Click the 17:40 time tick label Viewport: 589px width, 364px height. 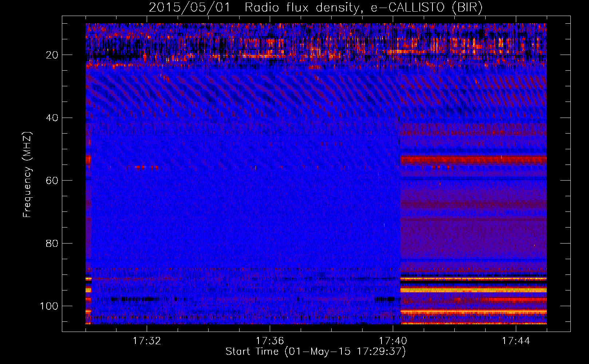click(393, 341)
